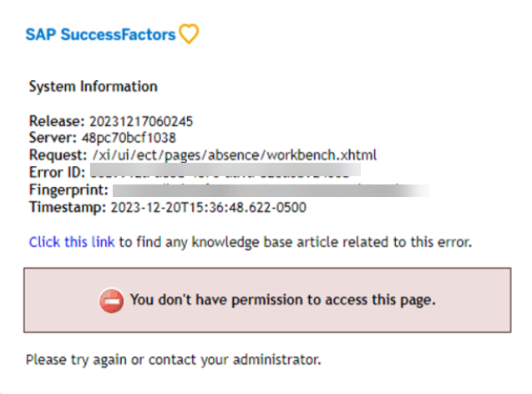Click the System Information heading
This screenshot has width=532, height=394.
[93, 87]
